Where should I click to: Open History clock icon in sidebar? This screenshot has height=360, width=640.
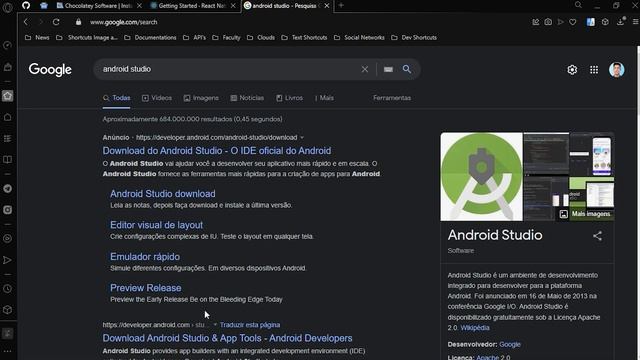[x=7, y=289]
